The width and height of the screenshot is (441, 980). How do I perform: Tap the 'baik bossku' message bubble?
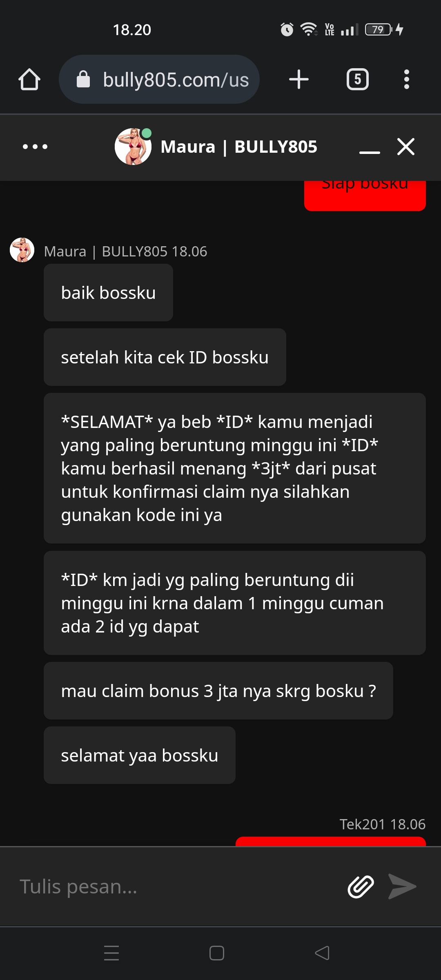[108, 292]
